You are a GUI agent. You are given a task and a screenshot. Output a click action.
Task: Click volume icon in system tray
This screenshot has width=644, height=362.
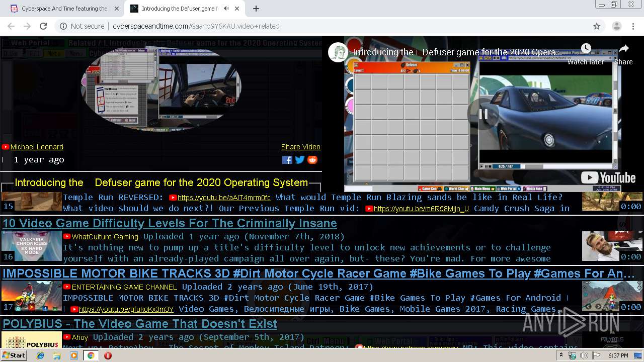point(584,355)
